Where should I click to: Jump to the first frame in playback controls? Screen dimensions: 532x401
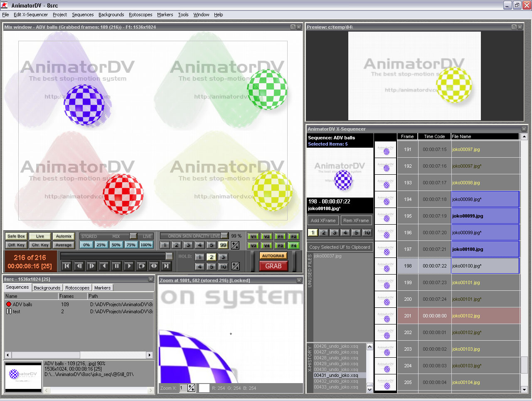(66, 266)
